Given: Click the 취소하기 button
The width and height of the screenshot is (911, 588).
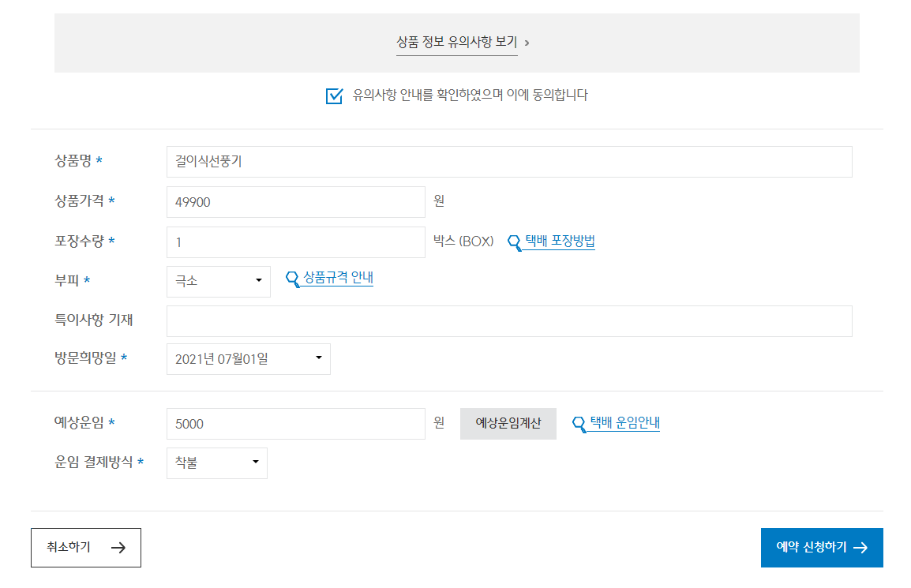Looking at the screenshot, I should [86, 548].
